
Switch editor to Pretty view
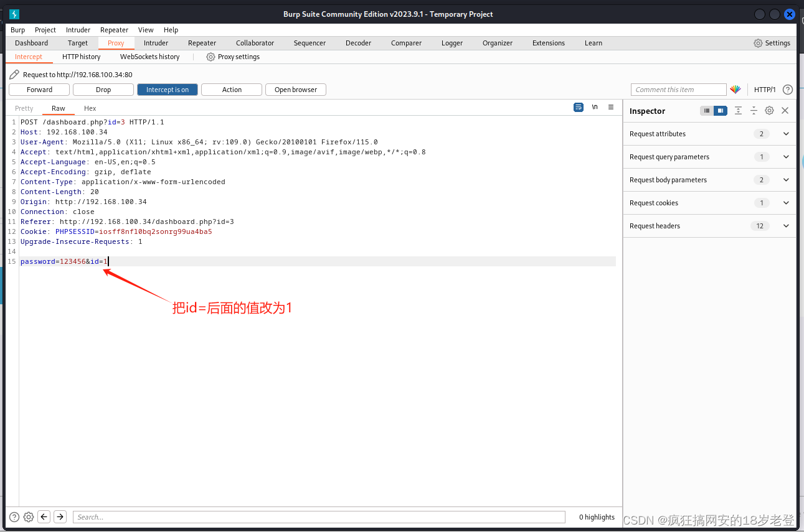click(24, 108)
